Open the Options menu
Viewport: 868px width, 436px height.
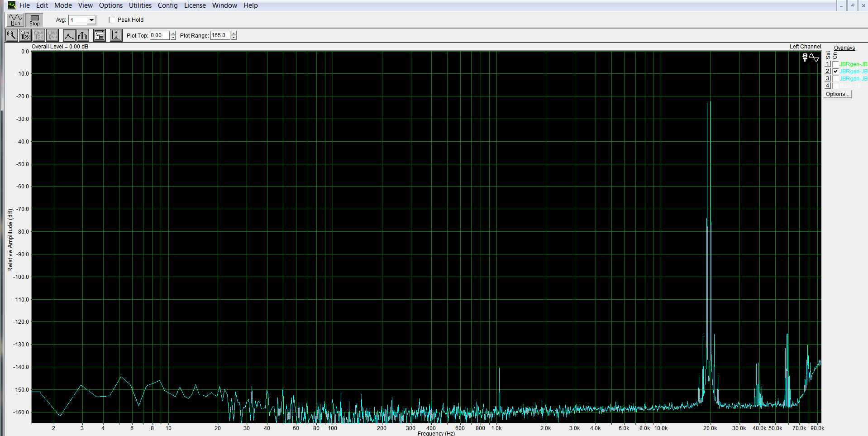[x=111, y=5]
